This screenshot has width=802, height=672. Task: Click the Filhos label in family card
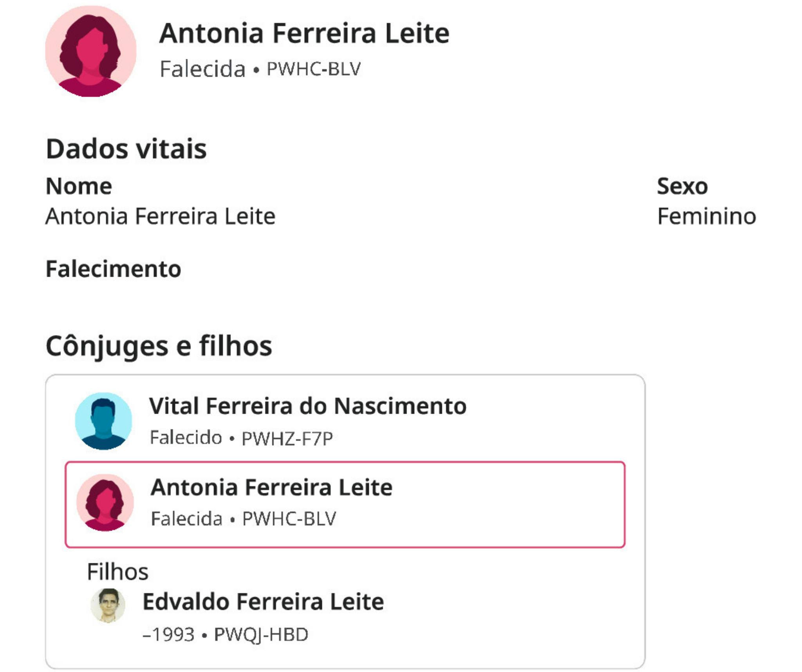point(117,572)
